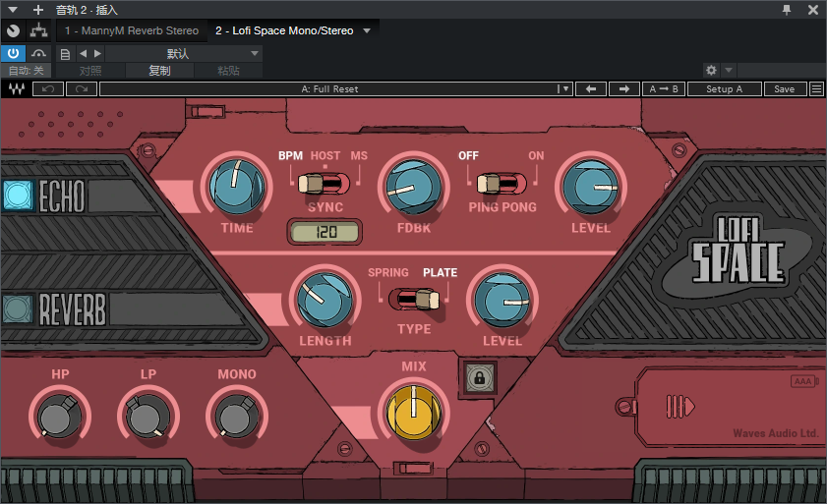Add a new insert with plus icon
The width and height of the screenshot is (827, 504).
point(38,10)
